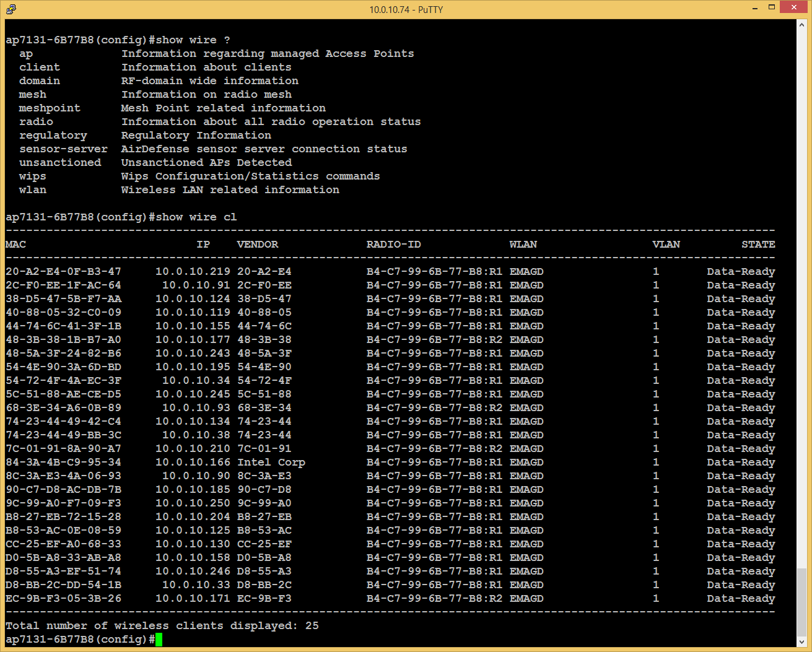Click the "meshpoint" keyword in the help list
Image resolution: width=812 pixels, height=652 pixels.
[50, 108]
